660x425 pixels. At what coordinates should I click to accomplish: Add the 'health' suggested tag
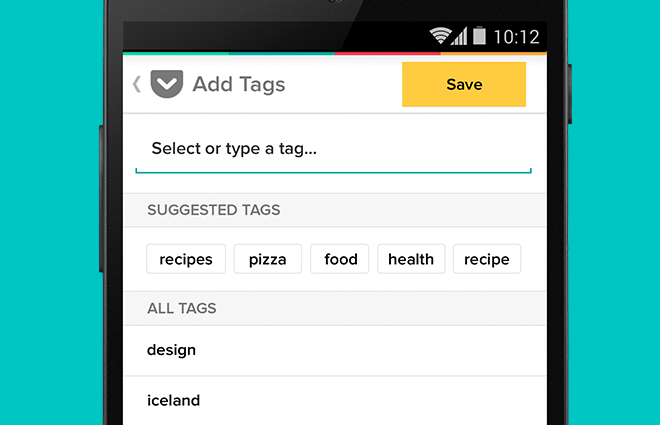pyautogui.click(x=411, y=259)
